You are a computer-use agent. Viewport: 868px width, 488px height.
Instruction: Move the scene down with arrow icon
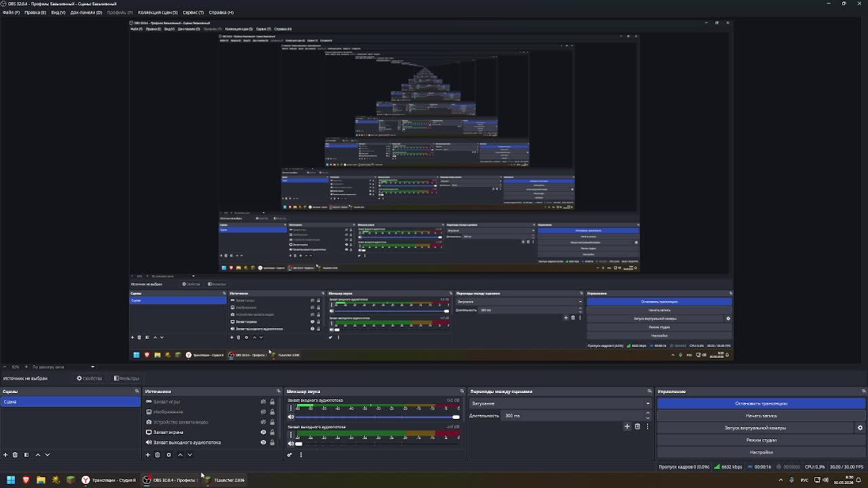[47, 455]
